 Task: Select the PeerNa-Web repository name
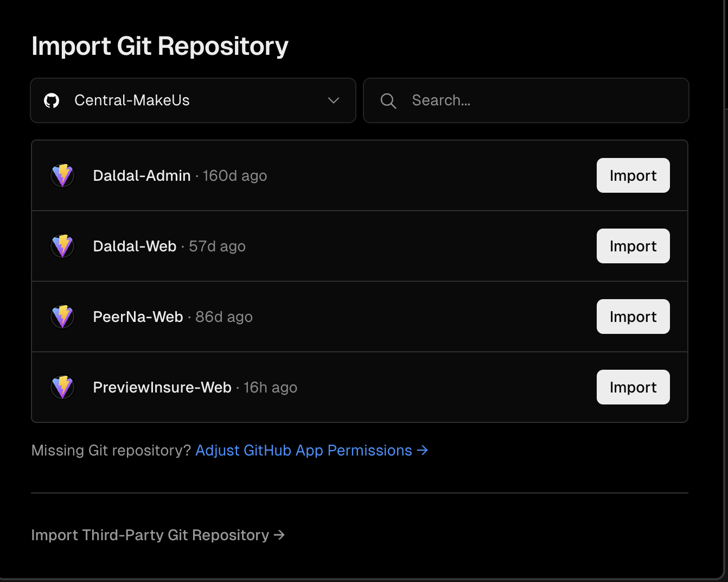click(x=138, y=317)
